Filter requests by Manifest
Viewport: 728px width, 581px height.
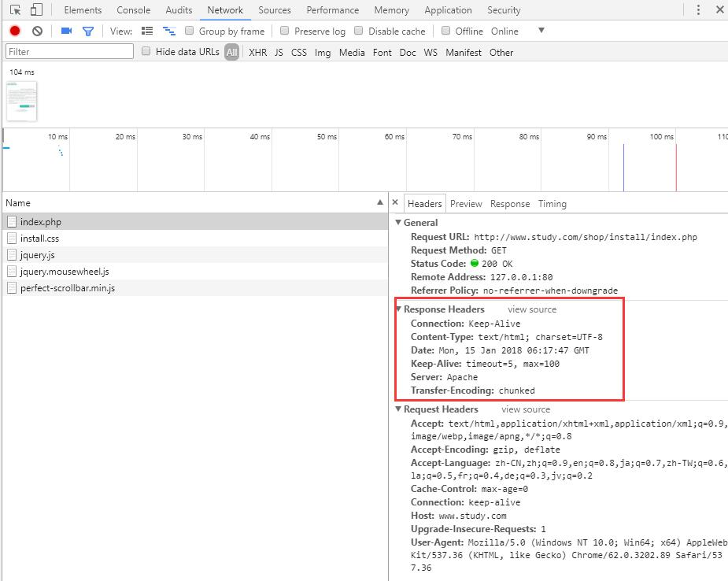click(464, 53)
